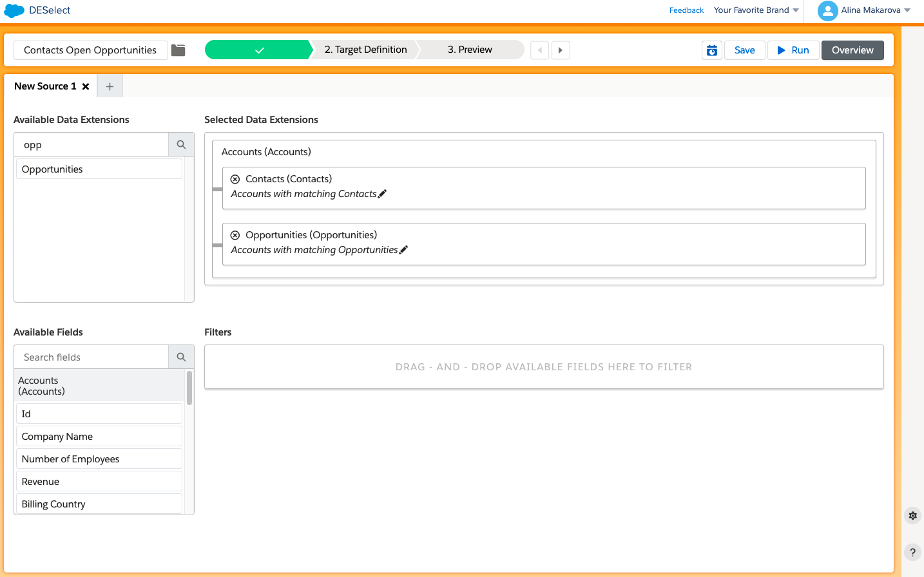Open the settings gear icon
The image size is (924, 577).
[x=912, y=515]
